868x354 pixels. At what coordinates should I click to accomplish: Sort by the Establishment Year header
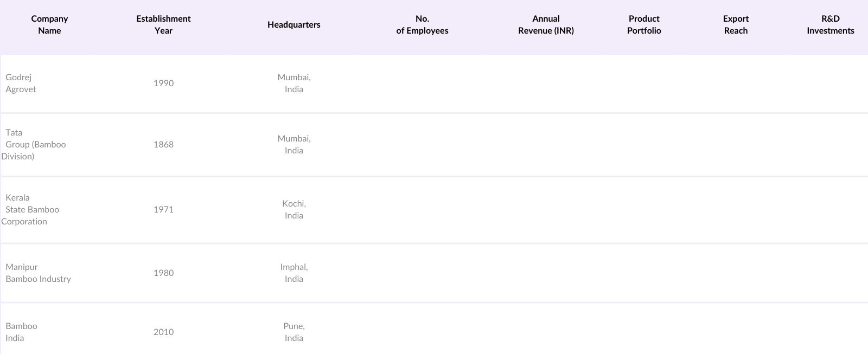pyautogui.click(x=163, y=25)
